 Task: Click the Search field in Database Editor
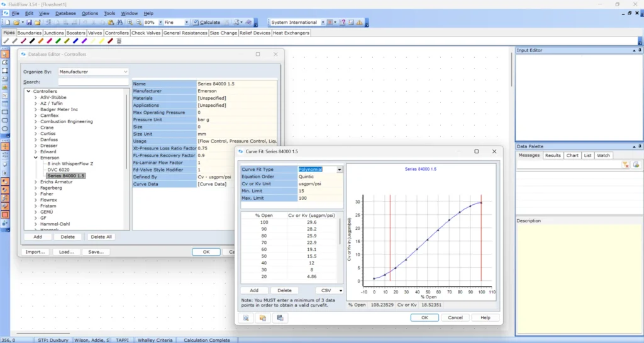93,82
